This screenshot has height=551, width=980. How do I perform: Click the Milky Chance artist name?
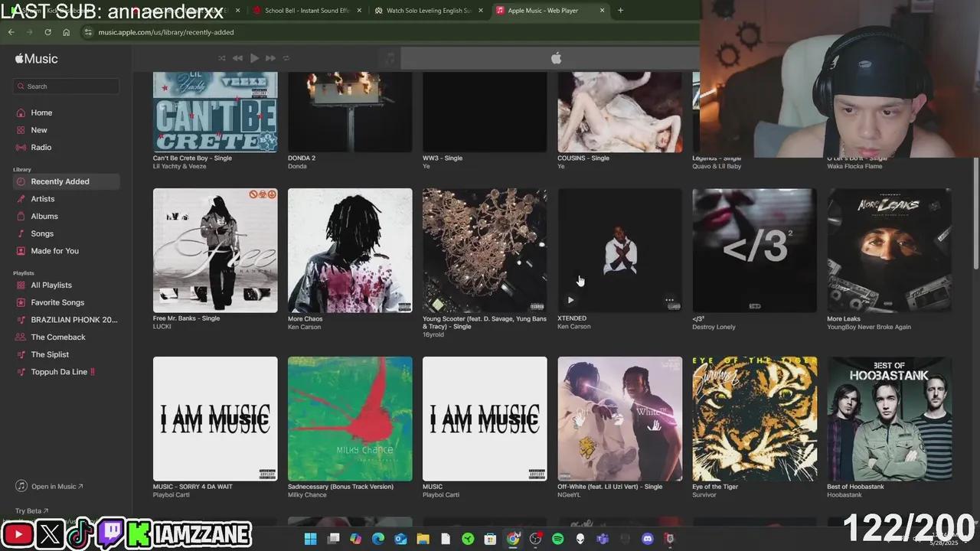tap(307, 495)
